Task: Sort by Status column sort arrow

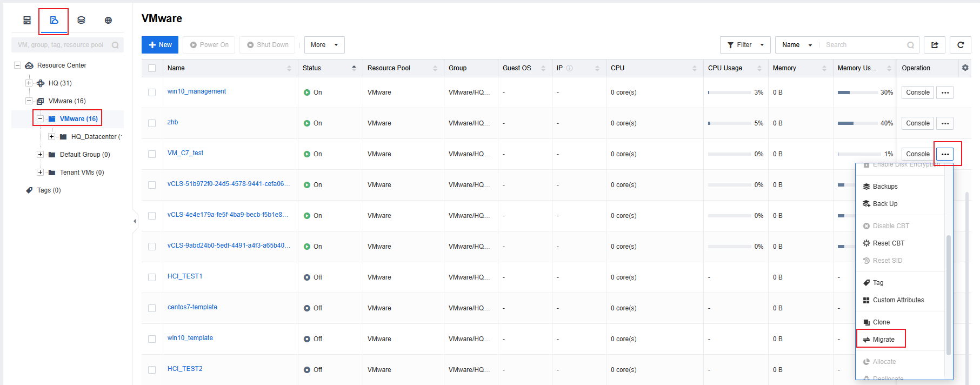Action: (354, 68)
